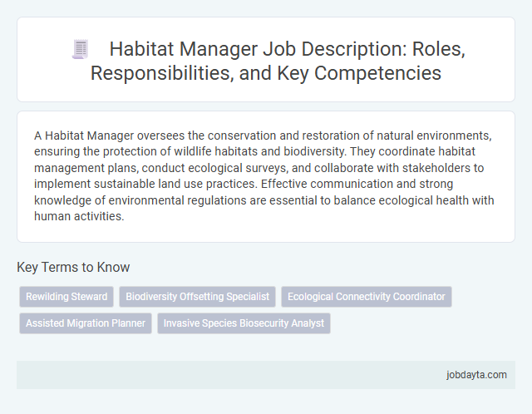Viewport: 532px width, 414px height.
Task: Open the Biodiversity Offsetting Specialist tag
Action: (198, 297)
